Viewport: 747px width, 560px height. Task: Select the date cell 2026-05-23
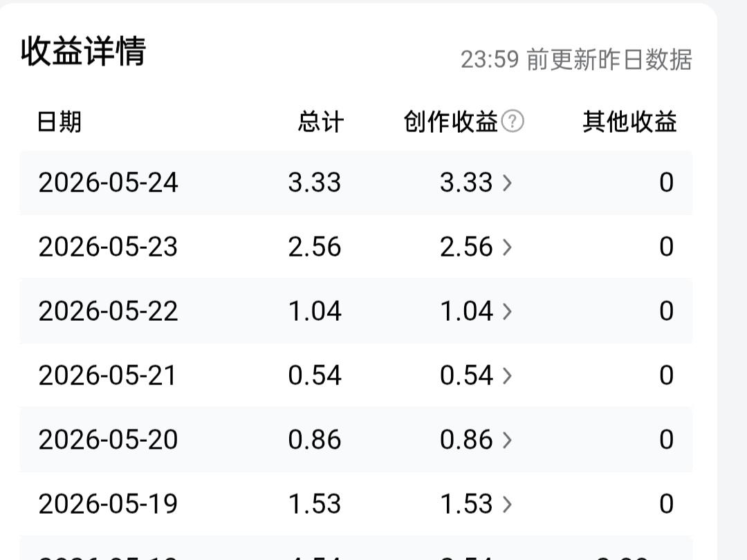(108, 247)
